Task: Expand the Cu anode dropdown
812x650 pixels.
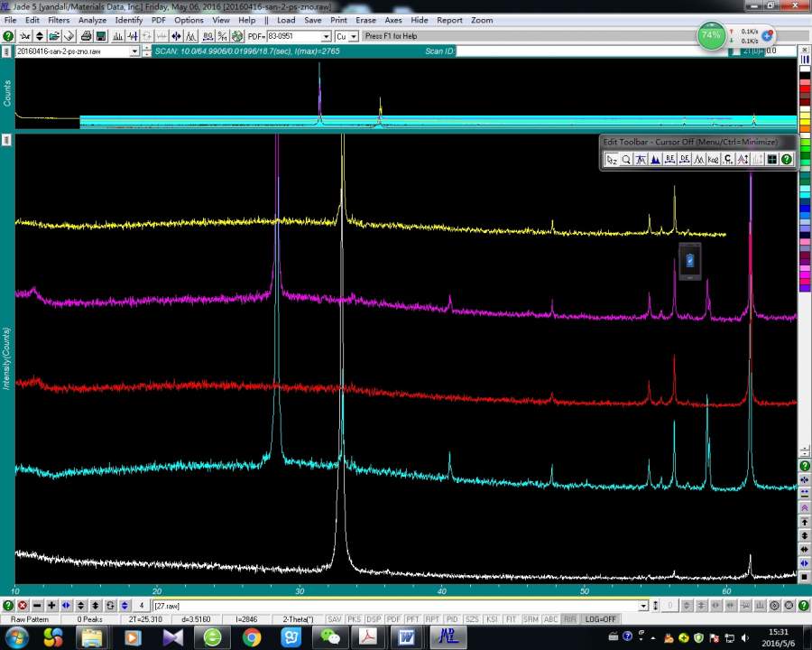Action: tap(353, 36)
